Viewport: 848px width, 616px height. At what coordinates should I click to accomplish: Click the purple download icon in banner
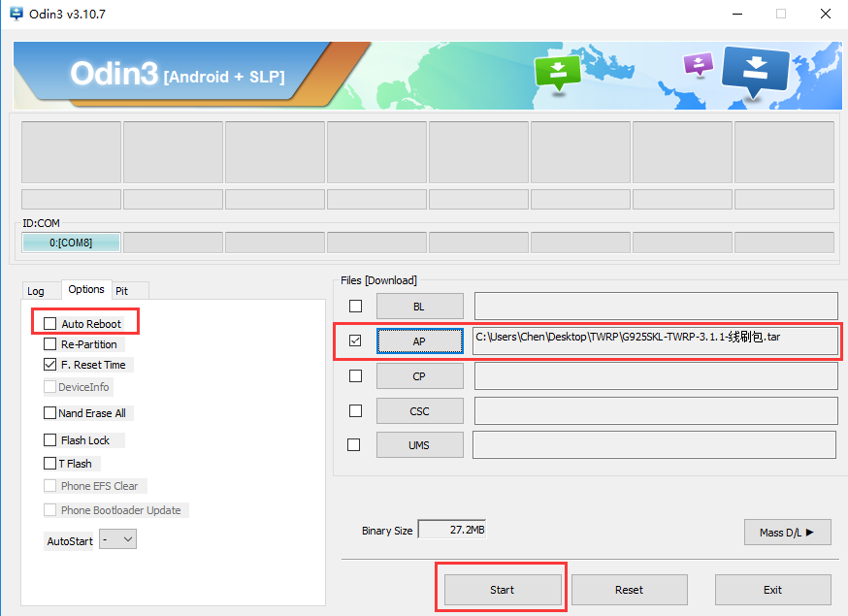coord(699,64)
